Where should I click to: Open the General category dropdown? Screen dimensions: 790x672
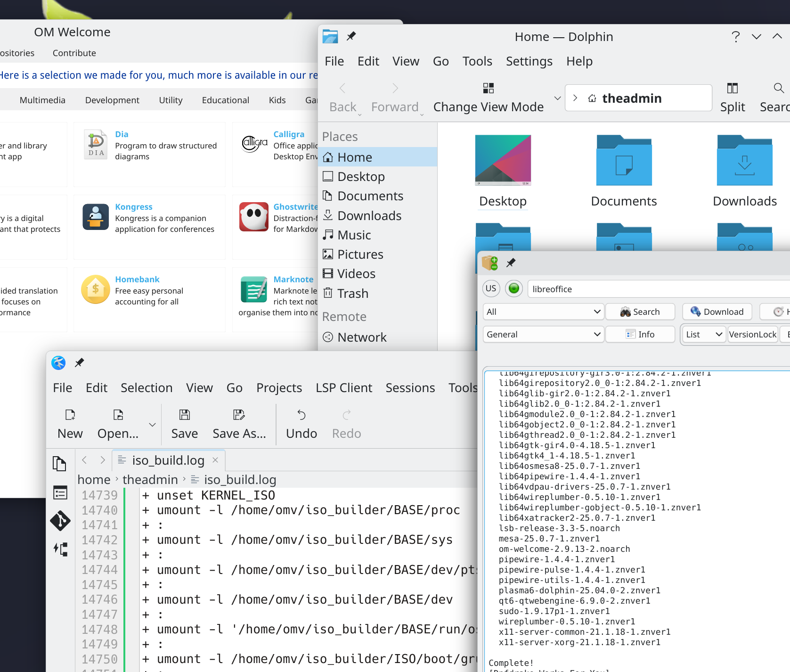(x=543, y=334)
